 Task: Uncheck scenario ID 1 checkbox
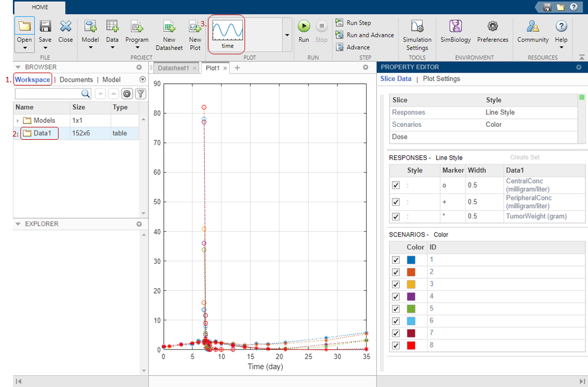pyautogui.click(x=396, y=260)
